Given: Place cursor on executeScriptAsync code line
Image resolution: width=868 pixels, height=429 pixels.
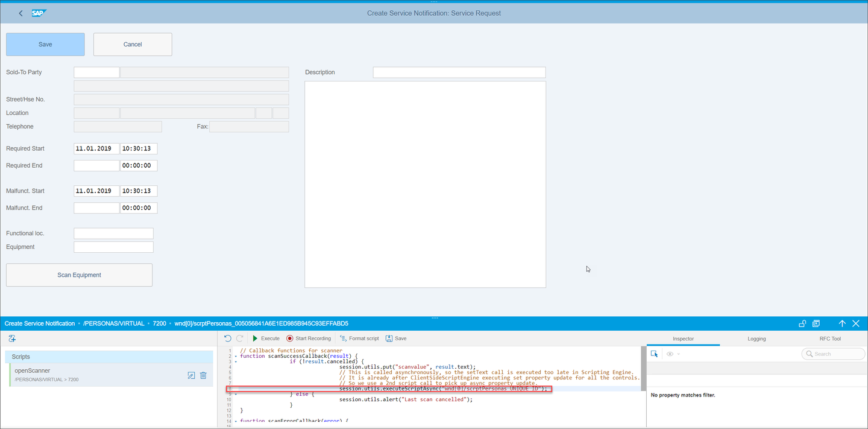Looking at the screenshot, I should [443, 389].
